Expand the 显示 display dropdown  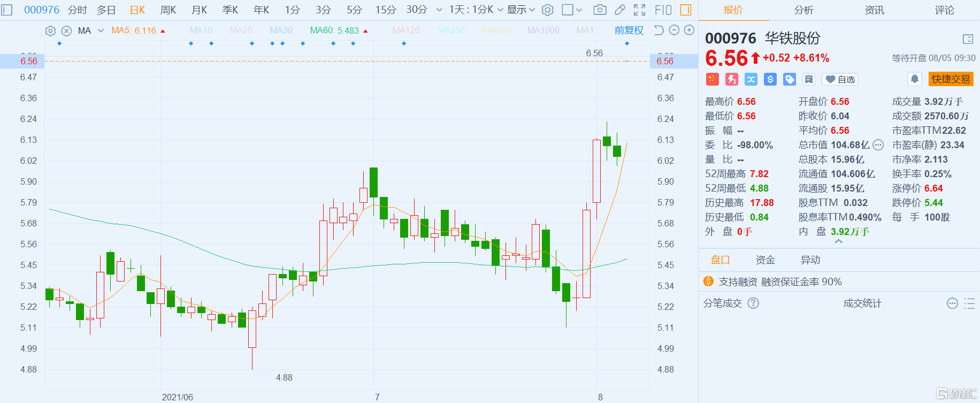pos(520,10)
